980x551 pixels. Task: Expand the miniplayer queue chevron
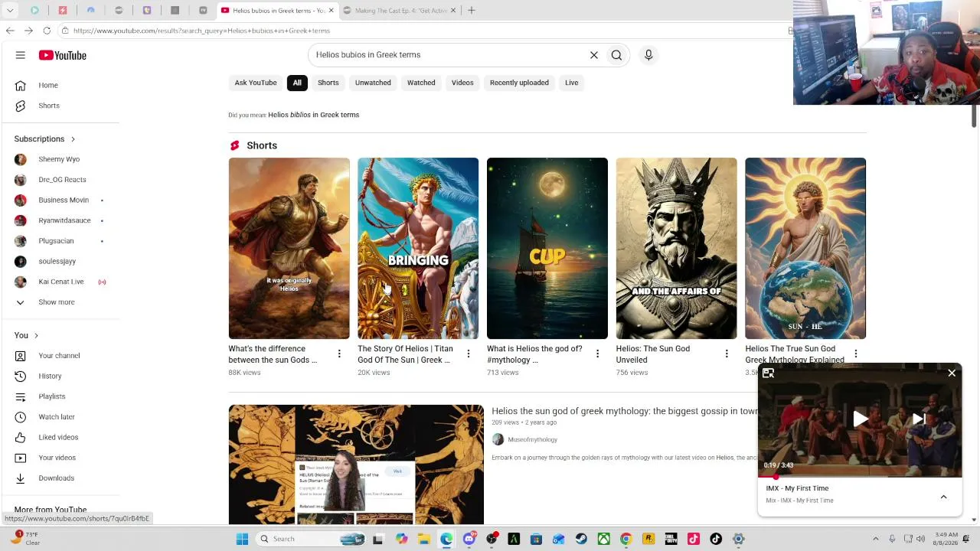[944, 497]
